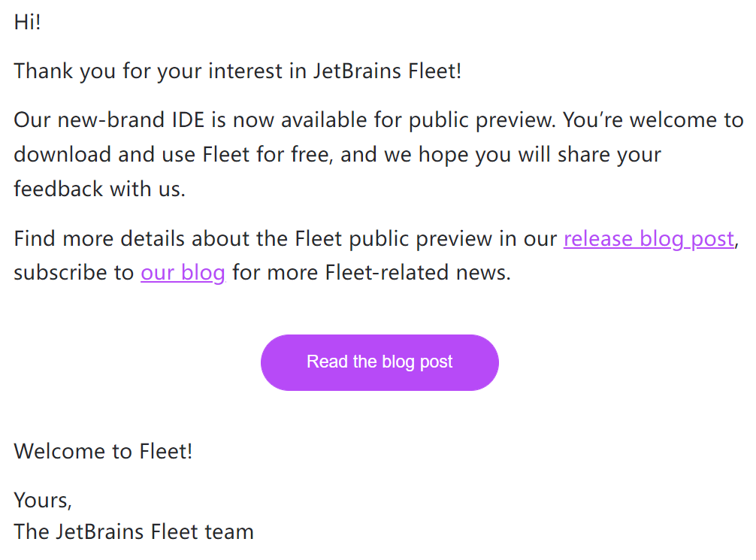Follow the 'our blog' hyperlink
The width and height of the screenshot is (756, 560).
click(183, 273)
